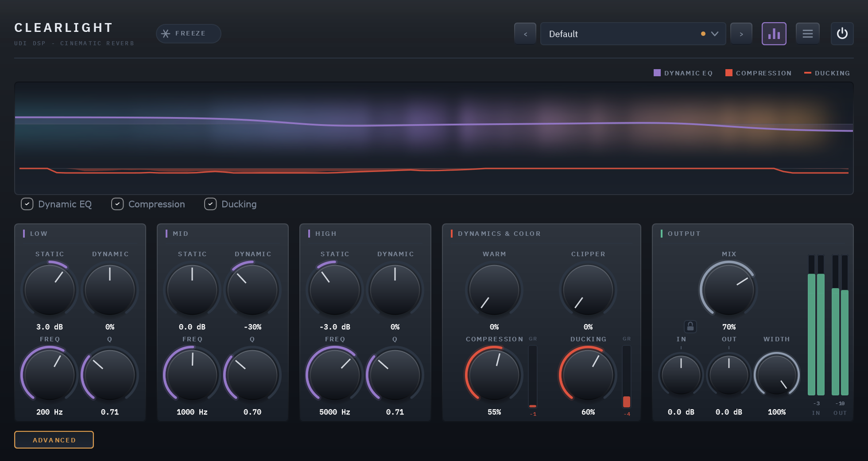Click the 70% mix value
The width and height of the screenshot is (868, 461).
click(x=729, y=327)
